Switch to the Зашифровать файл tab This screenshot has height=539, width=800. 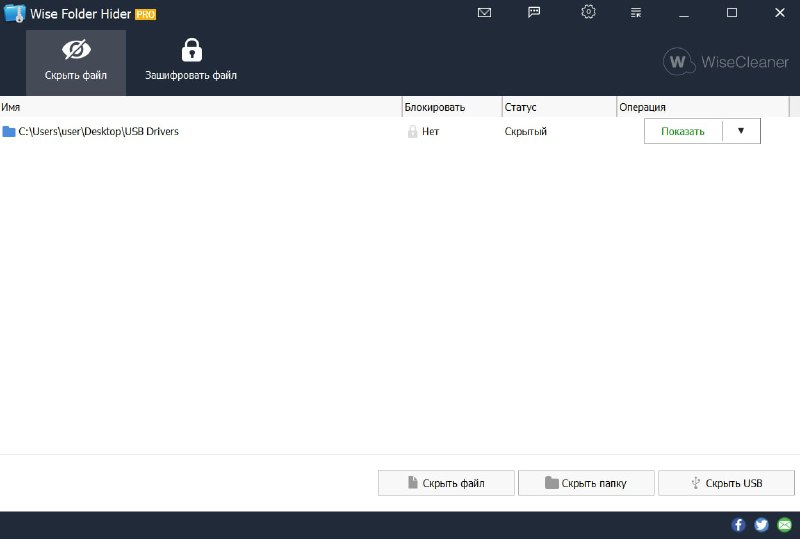tap(191, 62)
